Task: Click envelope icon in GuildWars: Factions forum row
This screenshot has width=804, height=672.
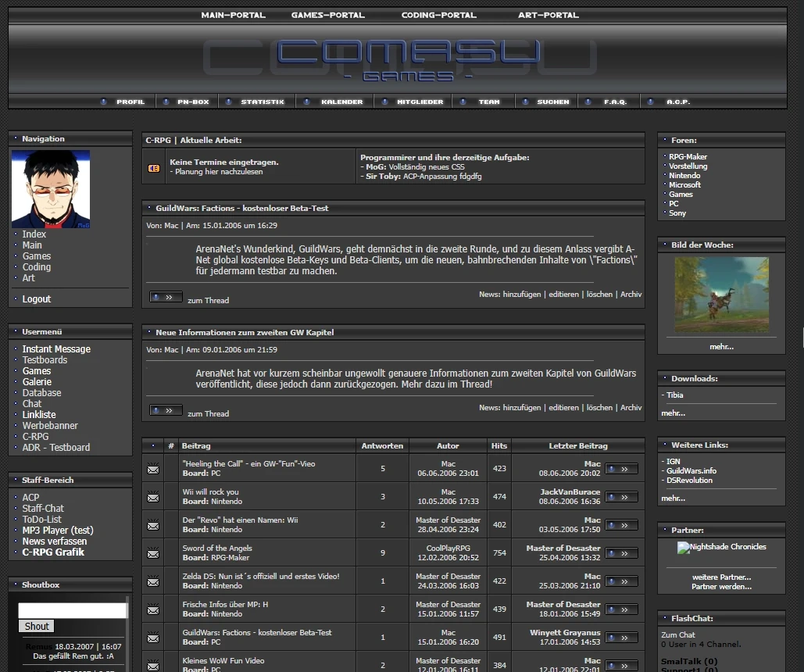Action: point(153,638)
